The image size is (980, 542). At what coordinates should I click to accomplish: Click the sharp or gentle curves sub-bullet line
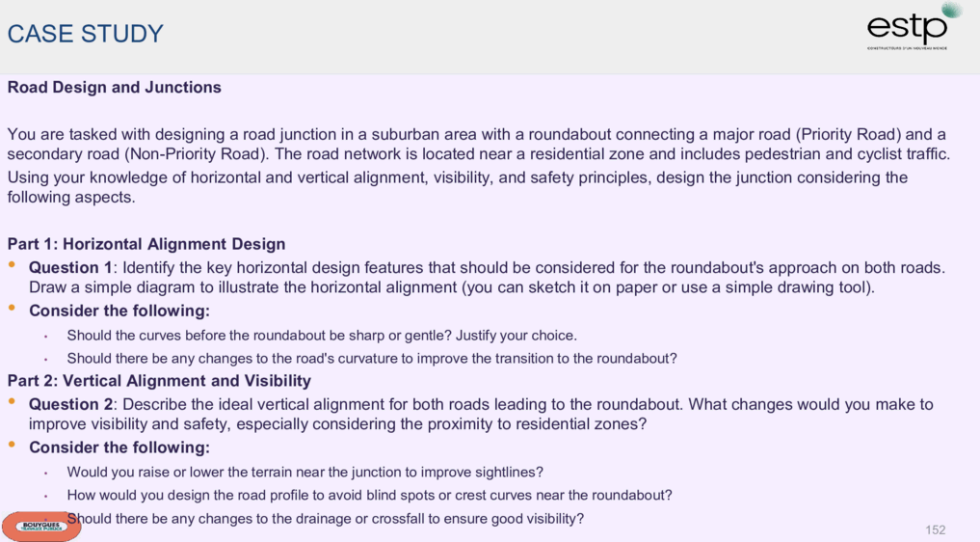click(322, 336)
